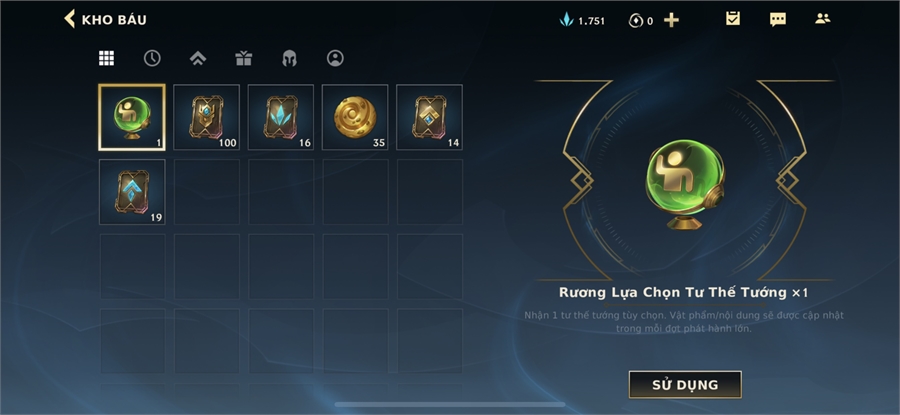Click the blue crystal currency 1.751

(x=582, y=21)
